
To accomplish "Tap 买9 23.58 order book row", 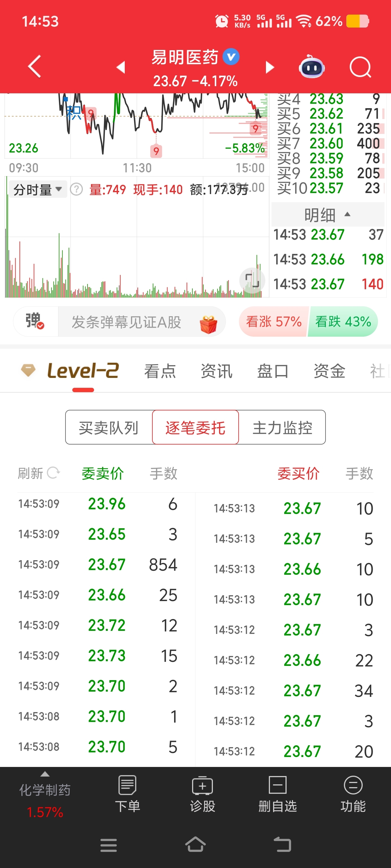I will 330,173.
